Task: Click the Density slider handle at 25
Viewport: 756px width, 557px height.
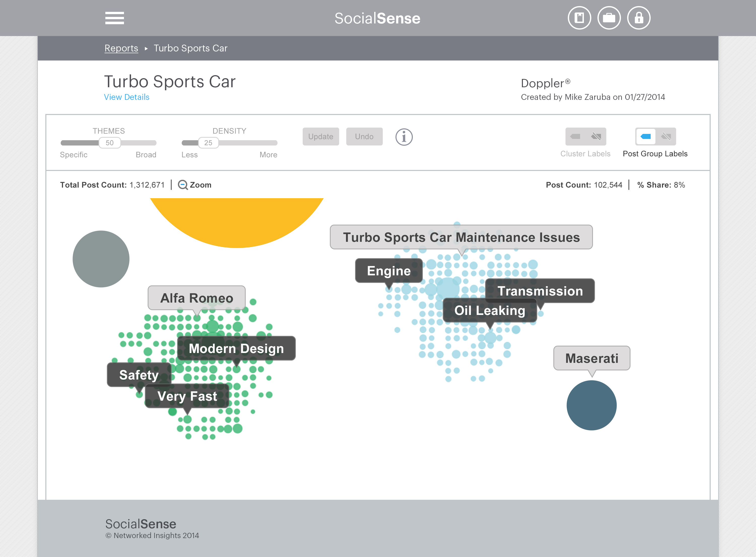Action: (208, 143)
